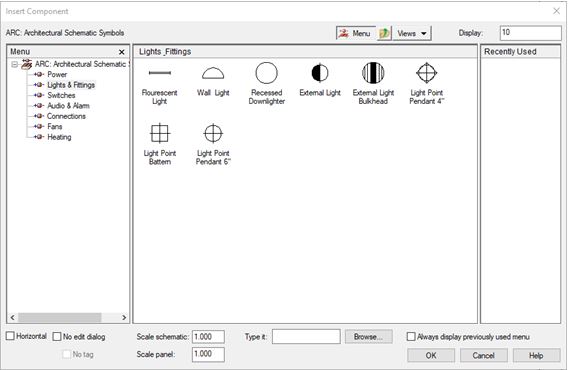Open the Lights & Fittings tree item
The width and height of the screenshot is (568, 370).
(71, 85)
